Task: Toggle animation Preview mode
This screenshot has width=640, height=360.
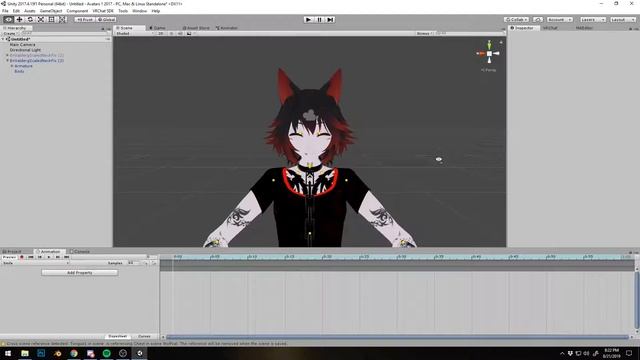Action: (x=9, y=257)
